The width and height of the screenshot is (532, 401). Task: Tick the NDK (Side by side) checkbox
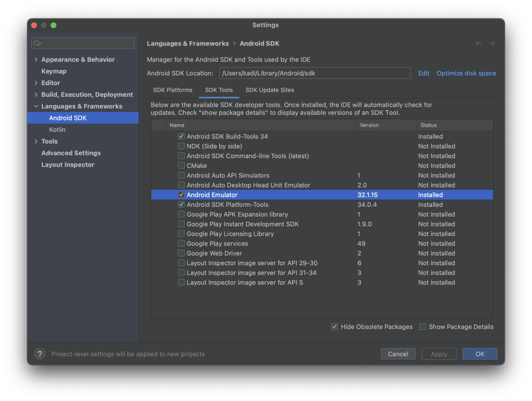(181, 146)
